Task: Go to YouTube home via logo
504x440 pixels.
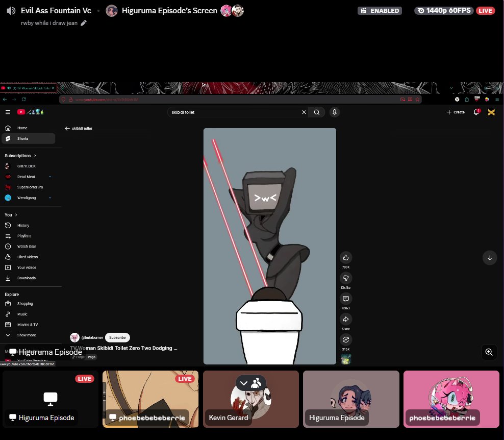Action: pos(30,112)
